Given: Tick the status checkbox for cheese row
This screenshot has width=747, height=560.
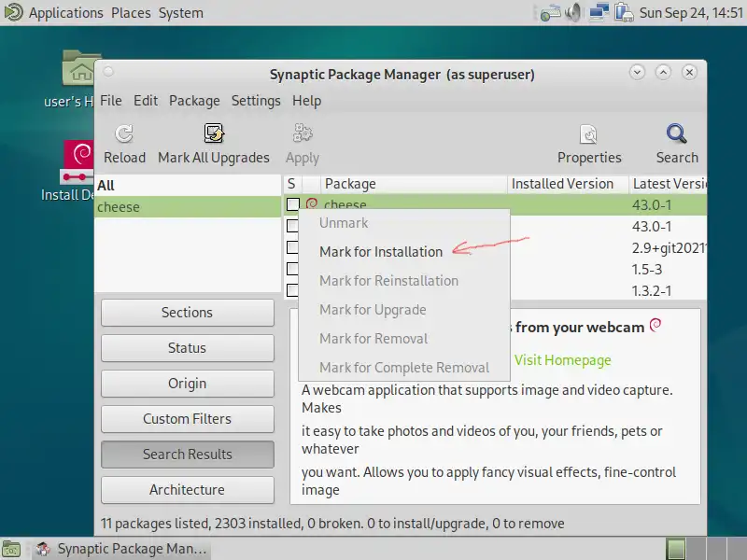Looking at the screenshot, I should (x=293, y=204).
